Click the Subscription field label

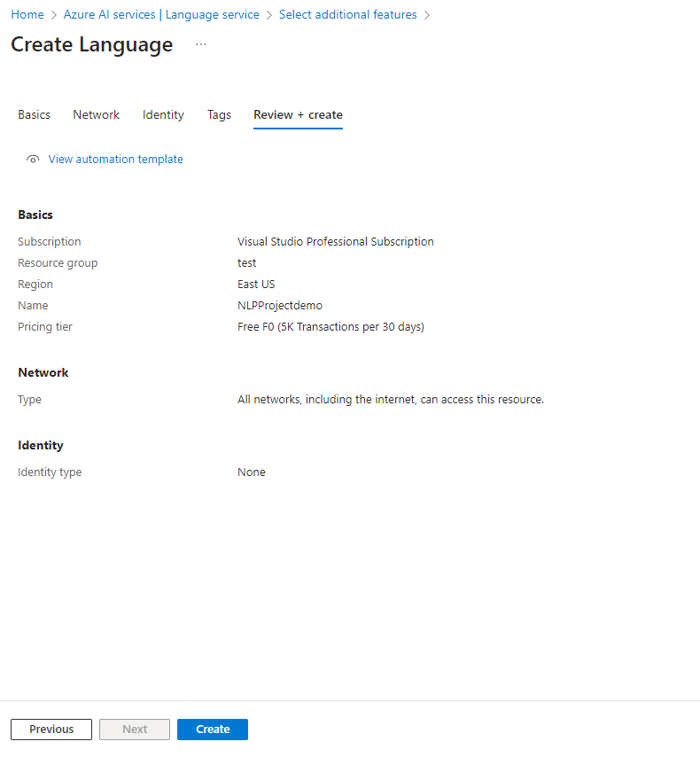50,241
